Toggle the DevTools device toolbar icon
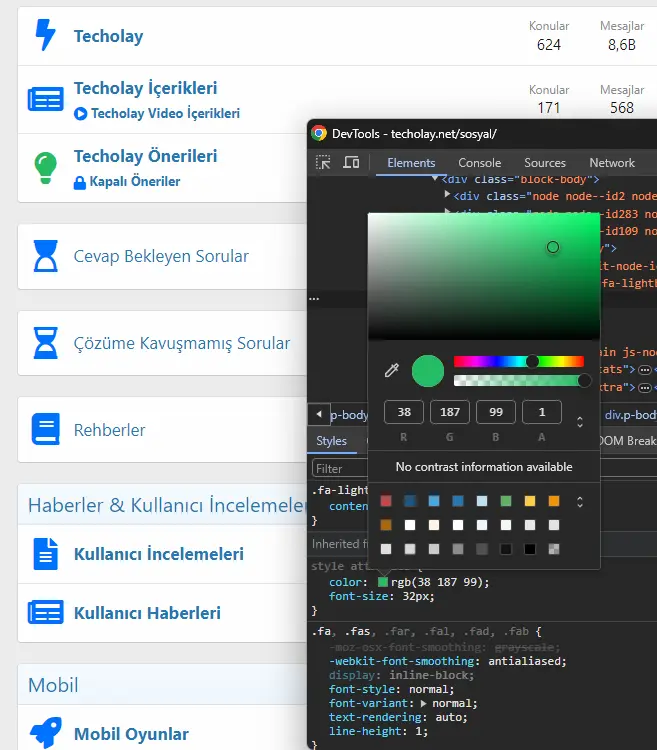657x750 pixels. [351, 163]
